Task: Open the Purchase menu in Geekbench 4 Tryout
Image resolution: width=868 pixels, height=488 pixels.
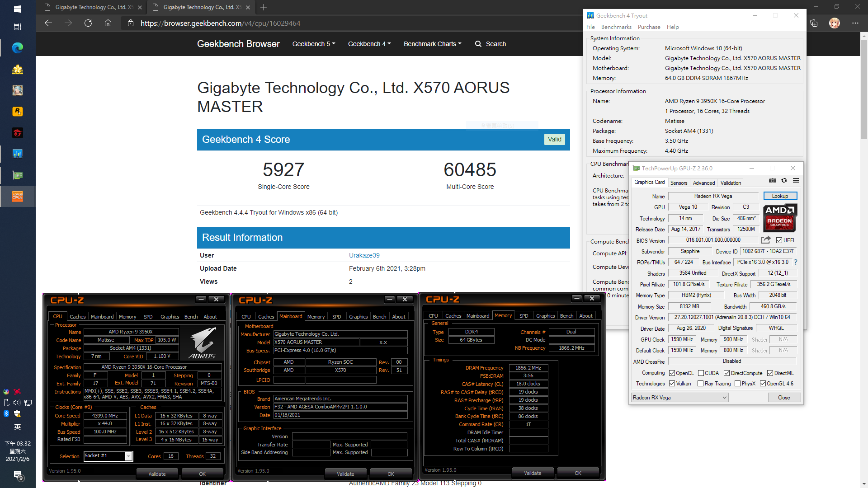Action: (649, 27)
